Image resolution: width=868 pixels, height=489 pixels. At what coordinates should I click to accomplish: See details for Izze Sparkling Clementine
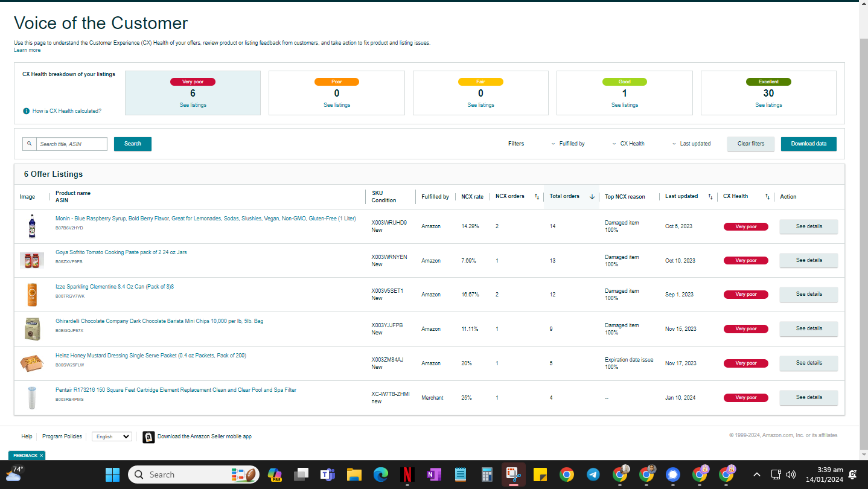[x=809, y=294]
